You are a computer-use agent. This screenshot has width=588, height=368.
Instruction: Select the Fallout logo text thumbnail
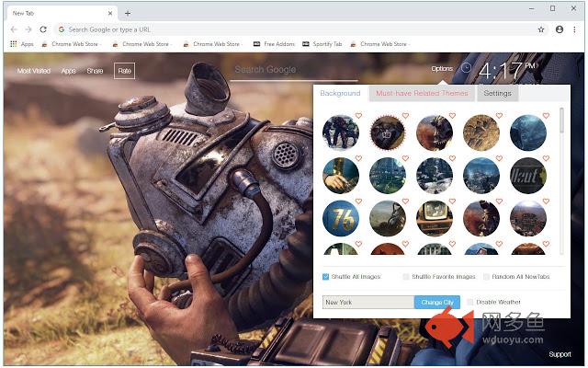pos(528,176)
